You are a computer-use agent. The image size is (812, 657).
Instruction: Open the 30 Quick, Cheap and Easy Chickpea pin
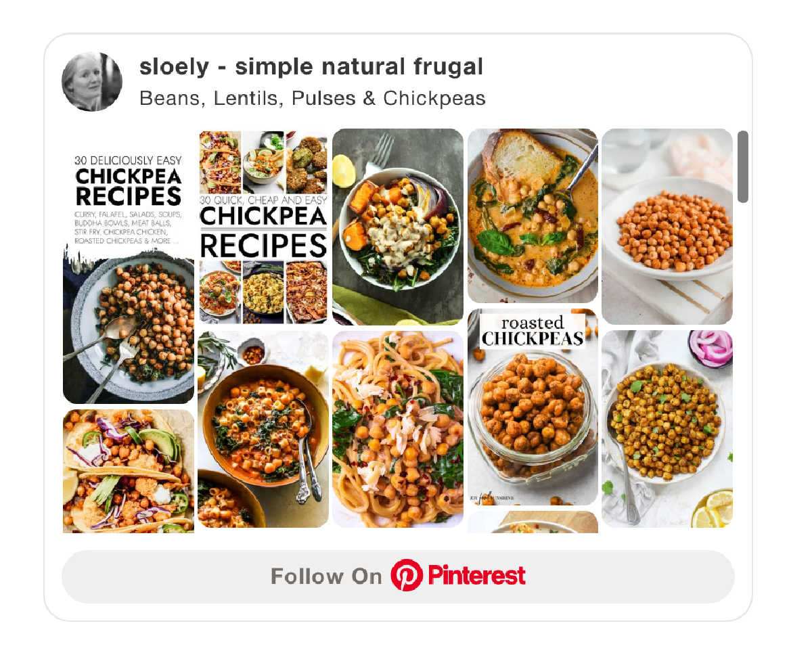click(263, 227)
